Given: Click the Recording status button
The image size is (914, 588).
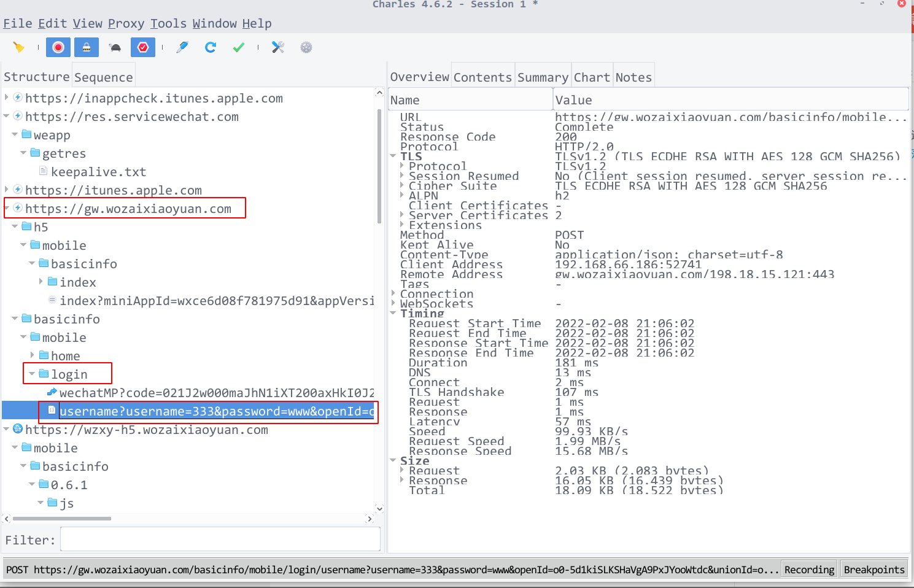Looking at the screenshot, I should (x=809, y=570).
